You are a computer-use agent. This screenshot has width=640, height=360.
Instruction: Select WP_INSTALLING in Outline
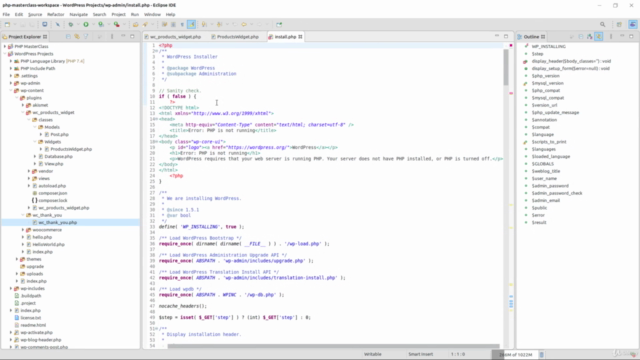click(x=548, y=47)
